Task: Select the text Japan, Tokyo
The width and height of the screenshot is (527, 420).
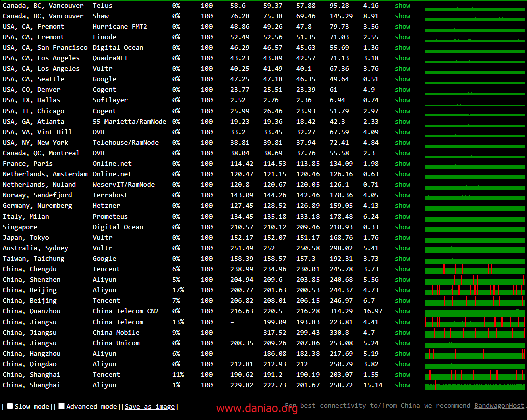Action: (x=26, y=238)
